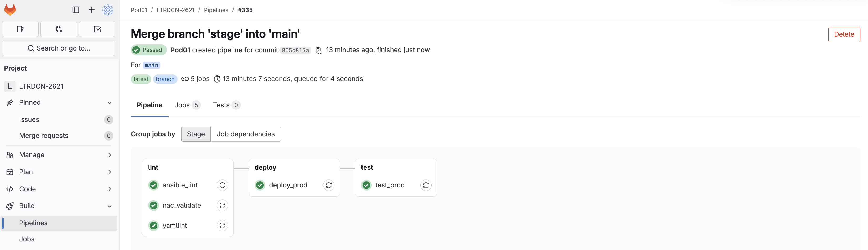Screen dimensions: 868x250
Task: Click the GitLab fox logo
Action: [x=10, y=10]
